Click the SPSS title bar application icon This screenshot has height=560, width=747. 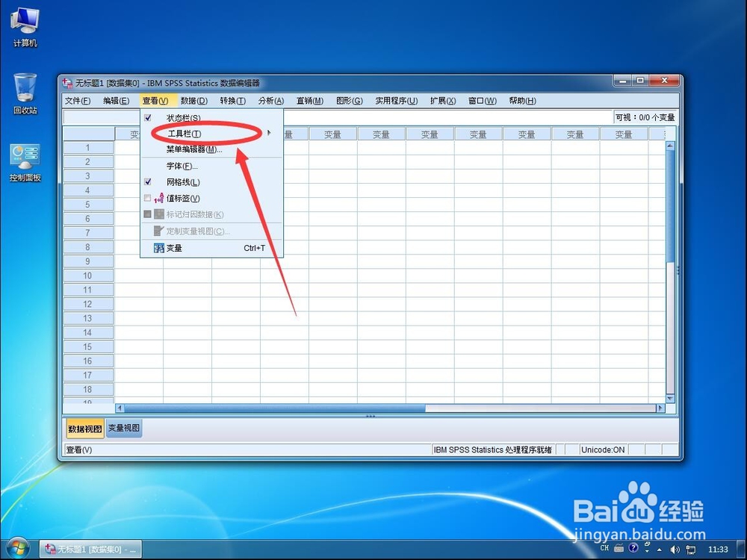[67, 83]
